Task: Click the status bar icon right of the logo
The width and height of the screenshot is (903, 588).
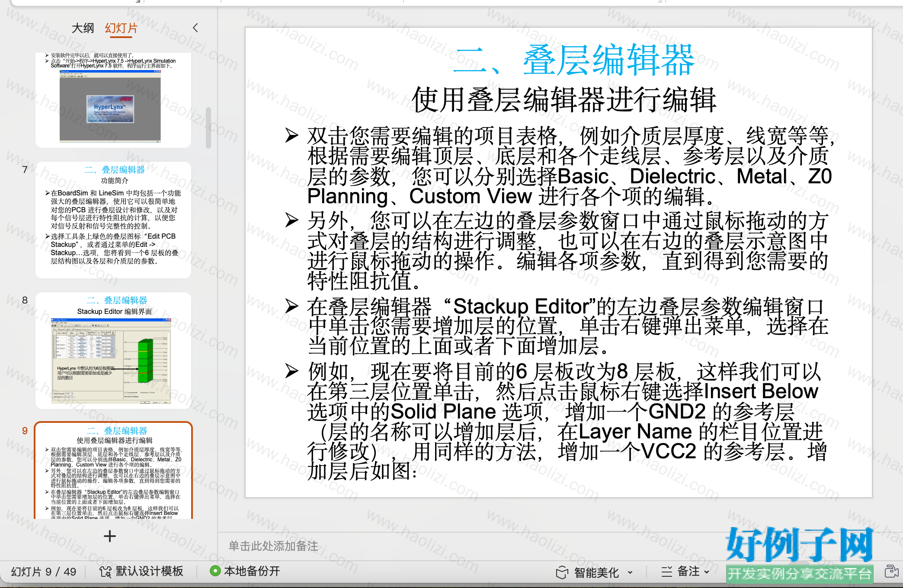Action: 891,572
